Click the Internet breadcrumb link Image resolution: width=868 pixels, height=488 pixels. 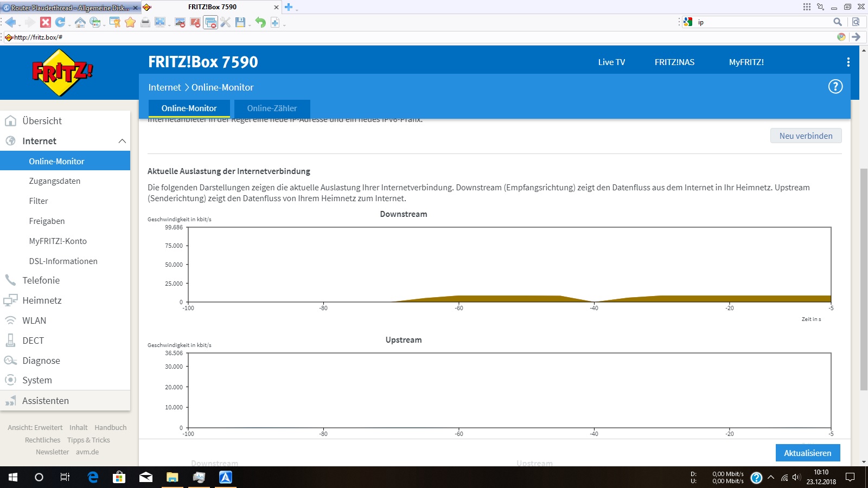tap(164, 87)
